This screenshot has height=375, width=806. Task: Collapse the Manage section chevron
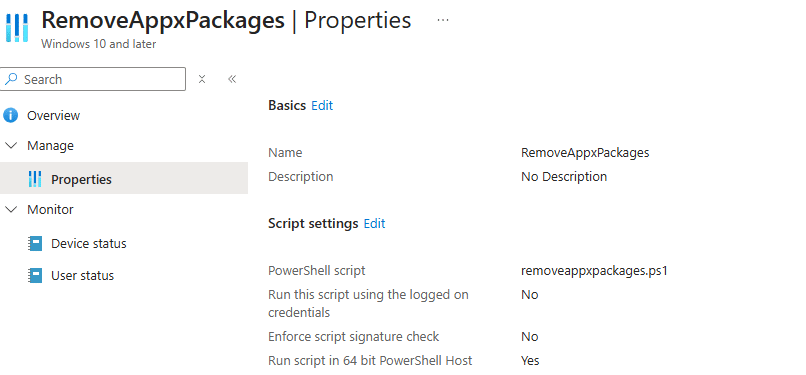[11, 145]
